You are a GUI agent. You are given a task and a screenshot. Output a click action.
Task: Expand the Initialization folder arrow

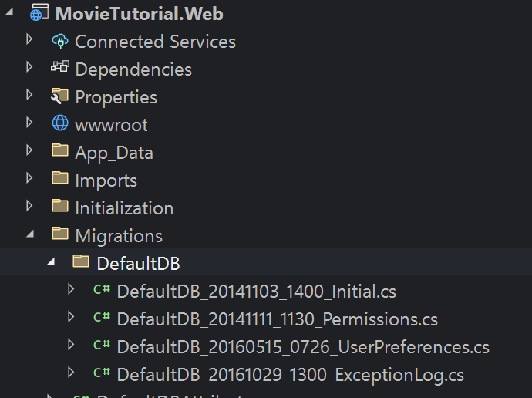click(29, 207)
